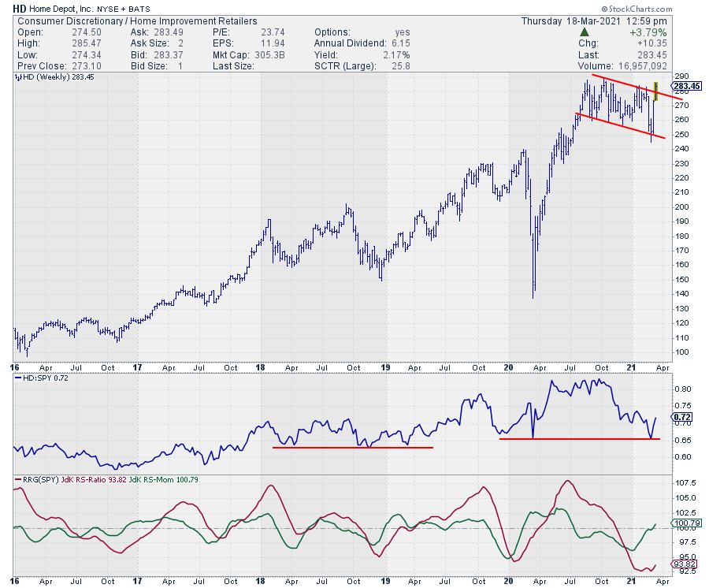
Task: Click the lower red channel trendline
Action: tap(622, 126)
